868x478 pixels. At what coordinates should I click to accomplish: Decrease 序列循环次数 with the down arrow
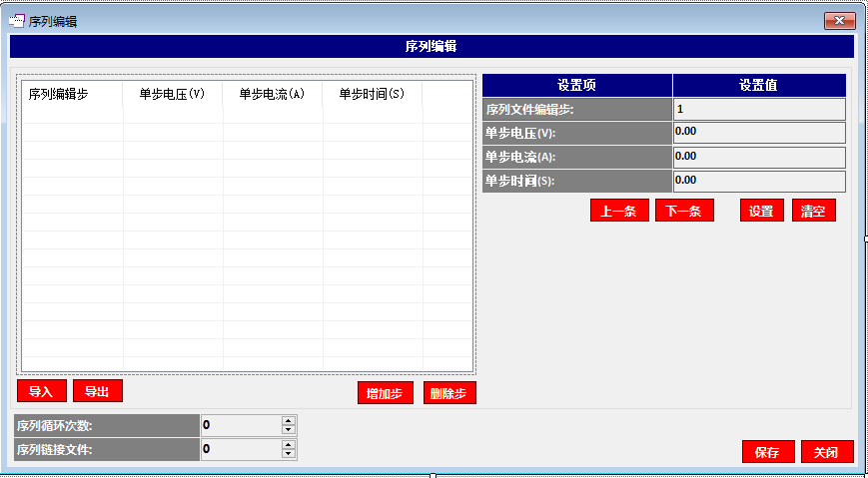[x=289, y=430]
